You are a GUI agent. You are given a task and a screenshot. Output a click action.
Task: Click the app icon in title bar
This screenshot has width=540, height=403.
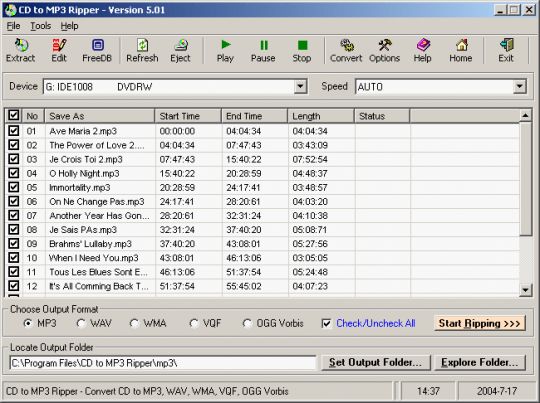click(x=10, y=10)
